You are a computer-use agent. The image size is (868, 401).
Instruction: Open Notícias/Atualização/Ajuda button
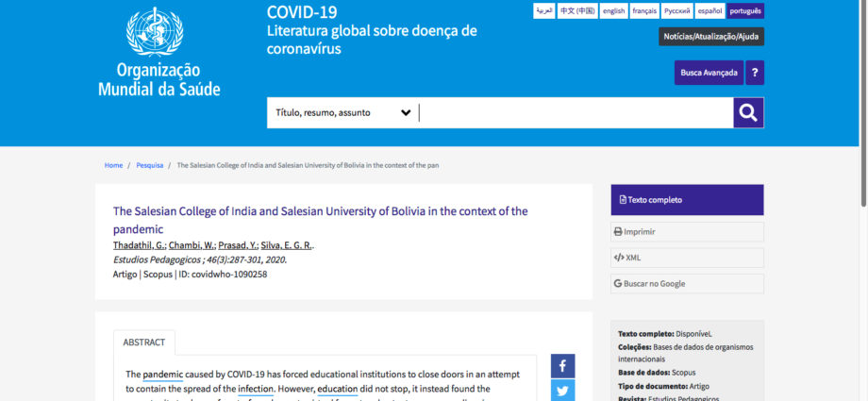point(711,37)
